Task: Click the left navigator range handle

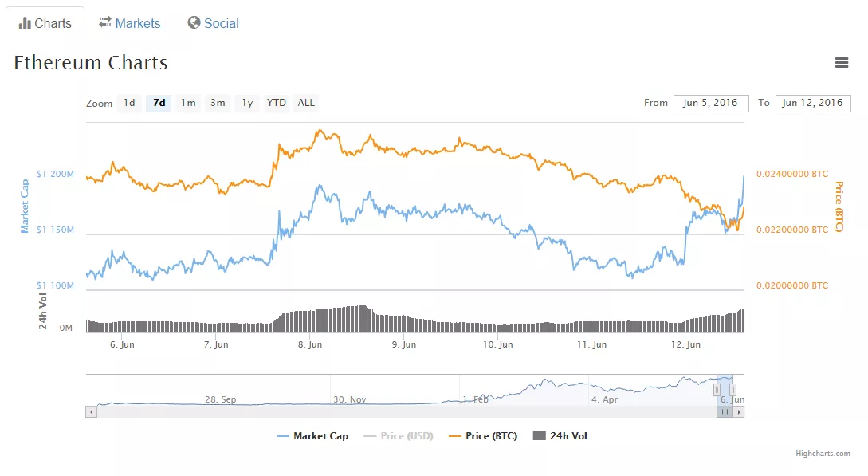Action: 717,390
